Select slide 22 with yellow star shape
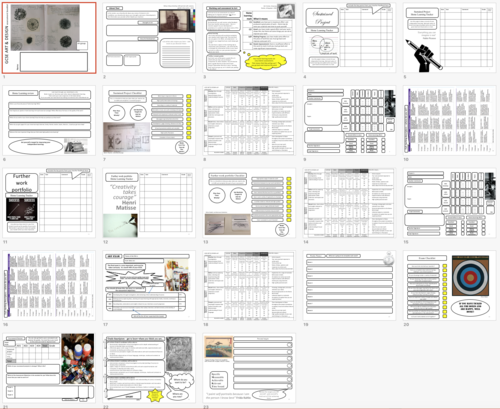 [x=149, y=368]
